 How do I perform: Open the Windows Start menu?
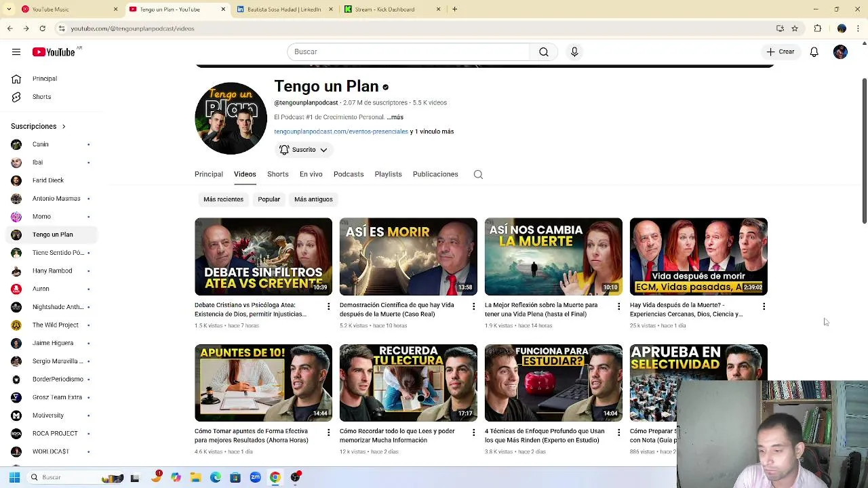14,477
